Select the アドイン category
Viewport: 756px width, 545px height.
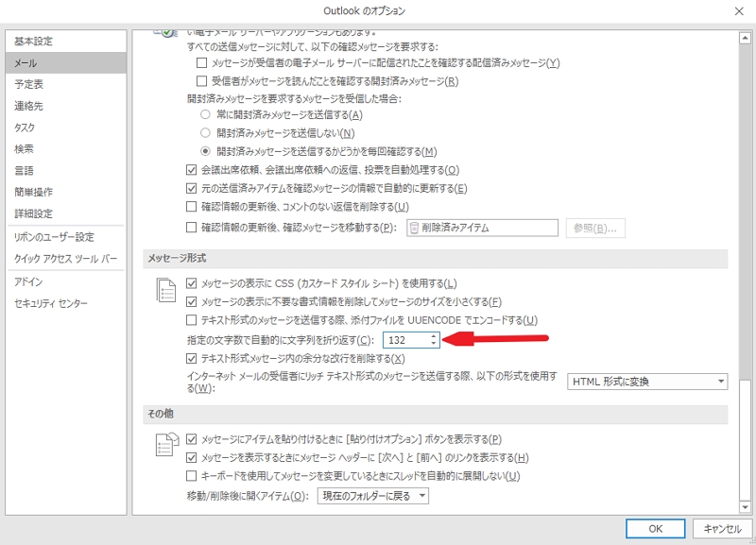click(x=65, y=281)
